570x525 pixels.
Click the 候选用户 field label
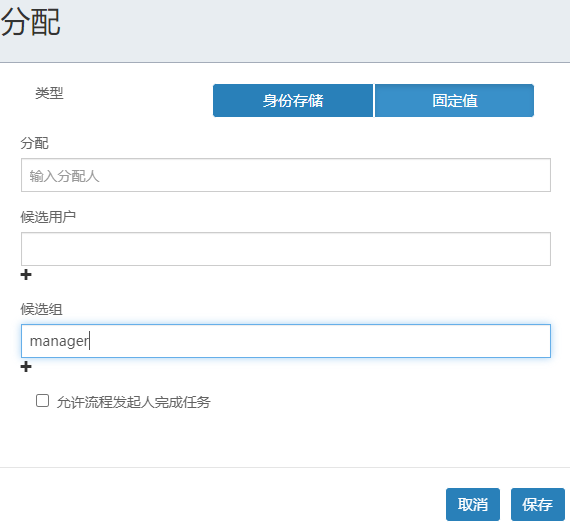coord(48,217)
